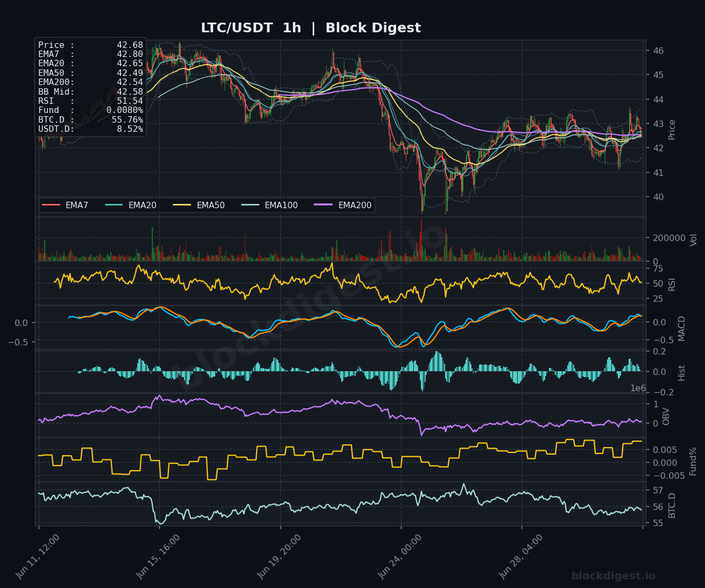This screenshot has width=705, height=588.
Task: Click the 'EMA7 : 42.80' info line
Action: (90, 54)
